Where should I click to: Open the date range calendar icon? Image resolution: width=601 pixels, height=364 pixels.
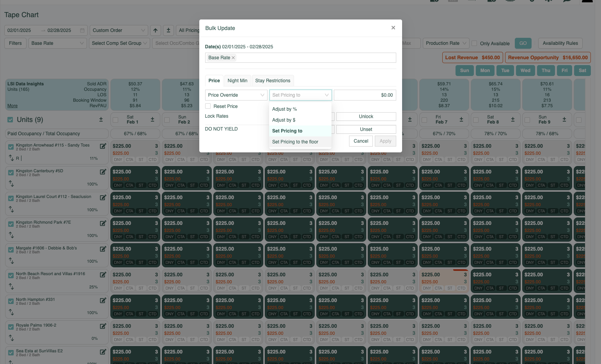[x=82, y=30]
